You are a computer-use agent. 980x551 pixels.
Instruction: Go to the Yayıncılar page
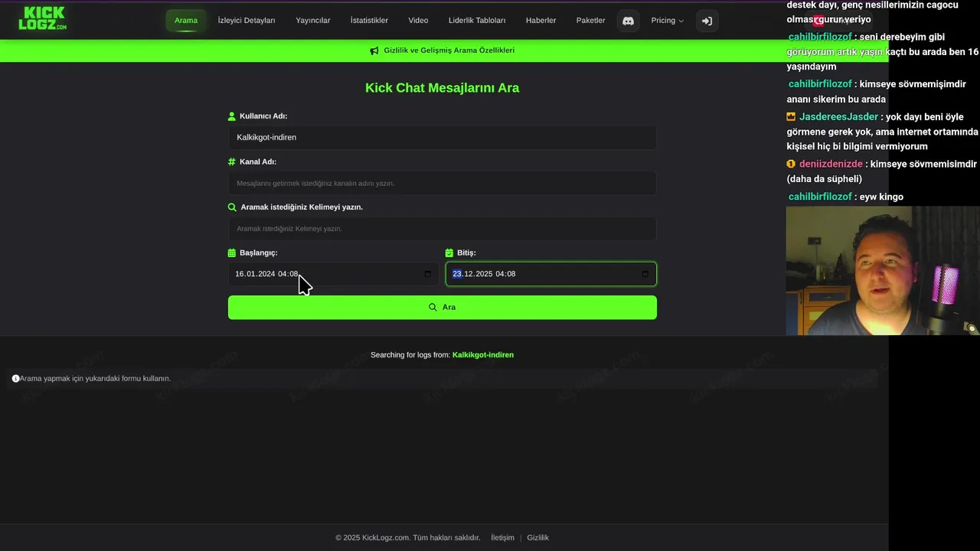point(313,21)
